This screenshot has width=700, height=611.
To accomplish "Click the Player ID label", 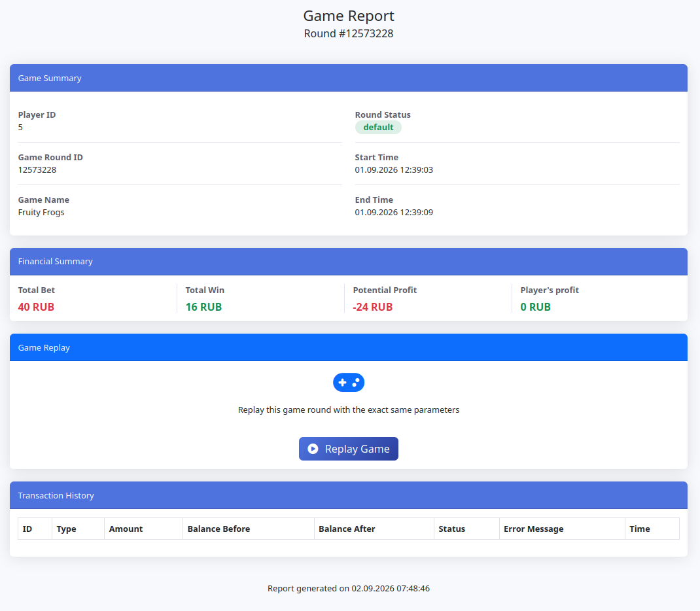I will pyautogui.click(x=37, y=114).
